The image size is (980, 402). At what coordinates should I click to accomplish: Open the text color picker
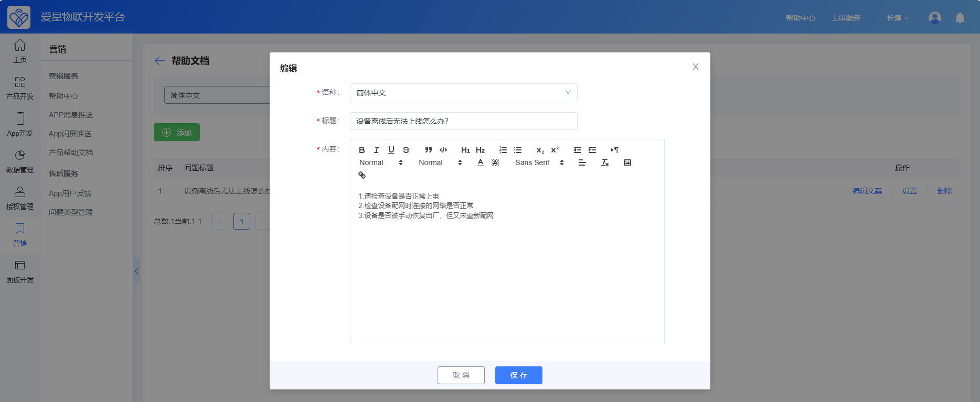(x=480, y=162)
